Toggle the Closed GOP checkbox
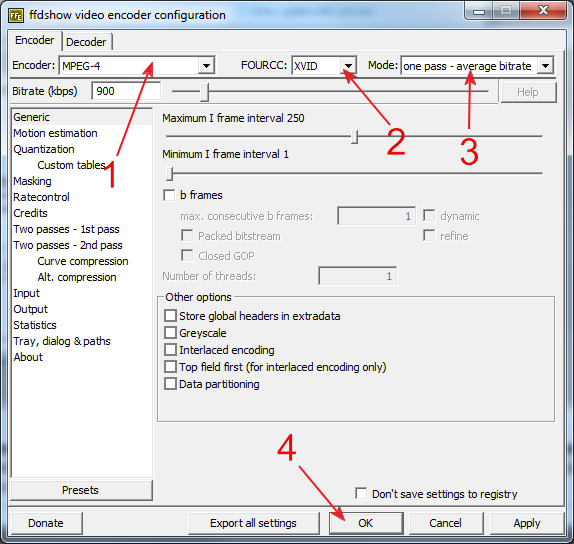The image size is (574, 544). click(187, 256)
